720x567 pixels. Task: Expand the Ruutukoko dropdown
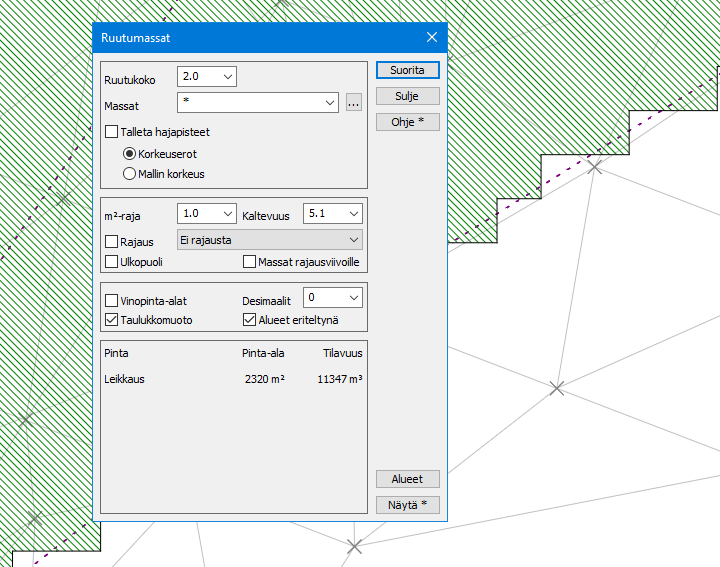(227, 77)
